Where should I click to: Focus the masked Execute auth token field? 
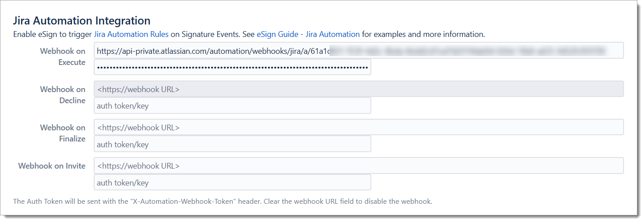pos(232,67)
